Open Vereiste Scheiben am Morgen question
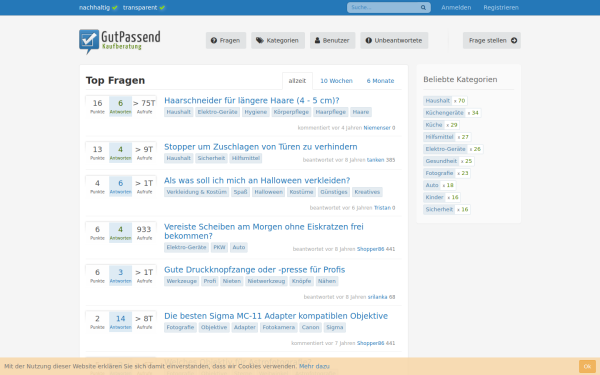 [x=264, y=231]
